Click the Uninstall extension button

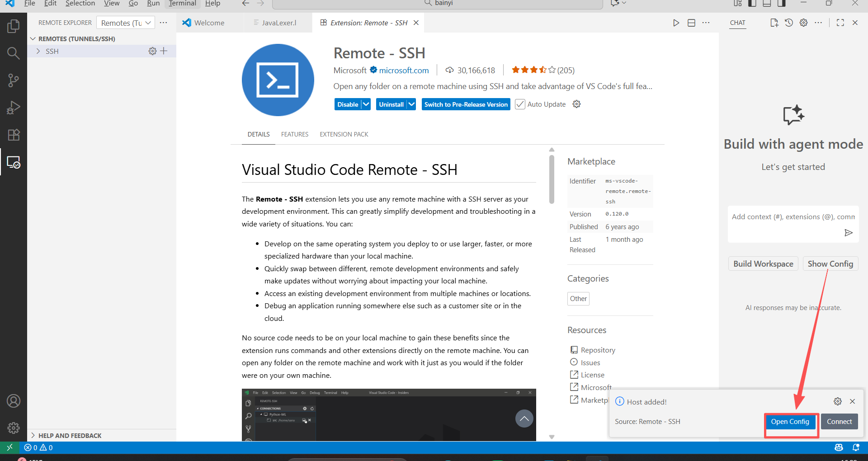tap(391, 104)
